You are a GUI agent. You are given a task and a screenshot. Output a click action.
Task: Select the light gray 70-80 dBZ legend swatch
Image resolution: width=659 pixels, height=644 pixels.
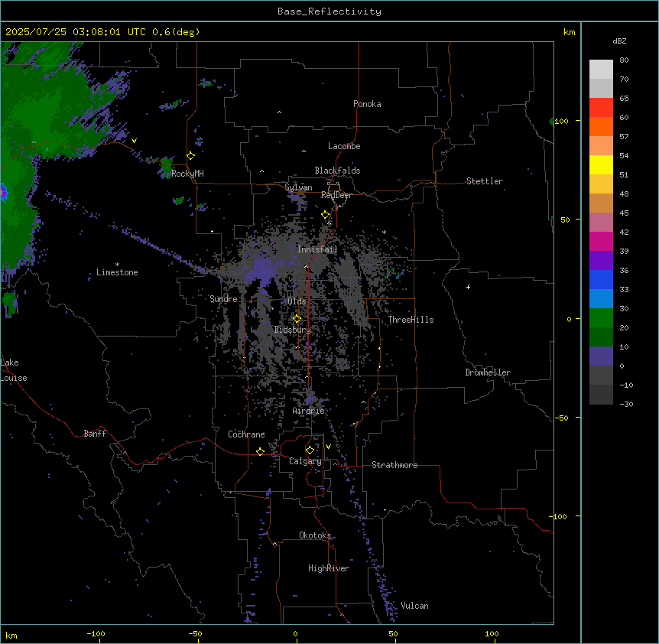[x=601, y=70]
